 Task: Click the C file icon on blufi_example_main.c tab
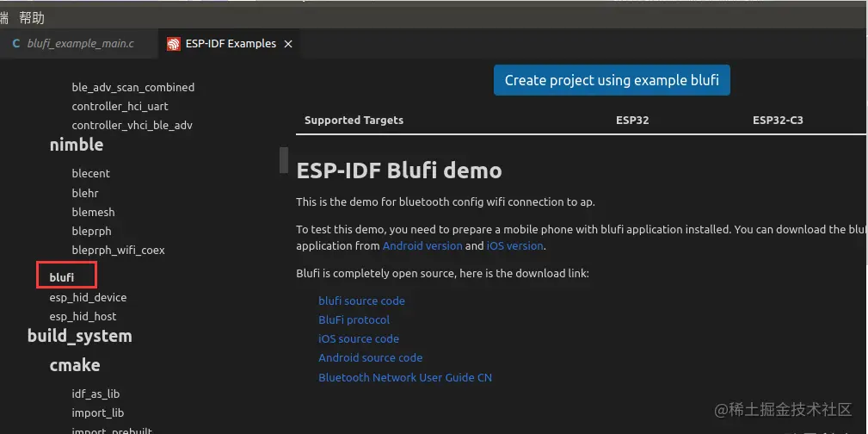pos(16,44)
